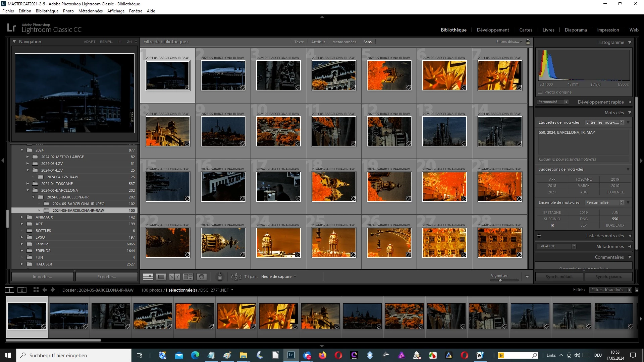Viewport: 644px width, 362px height.
Task: Open the 'Tri par' sort dropdown
Action: (x=278, y=277)
